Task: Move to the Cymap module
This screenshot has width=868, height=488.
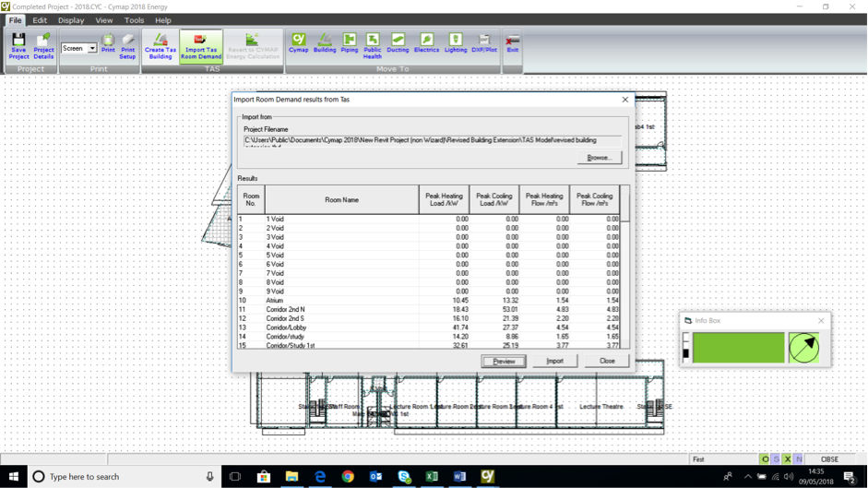Action: point(298,43)
